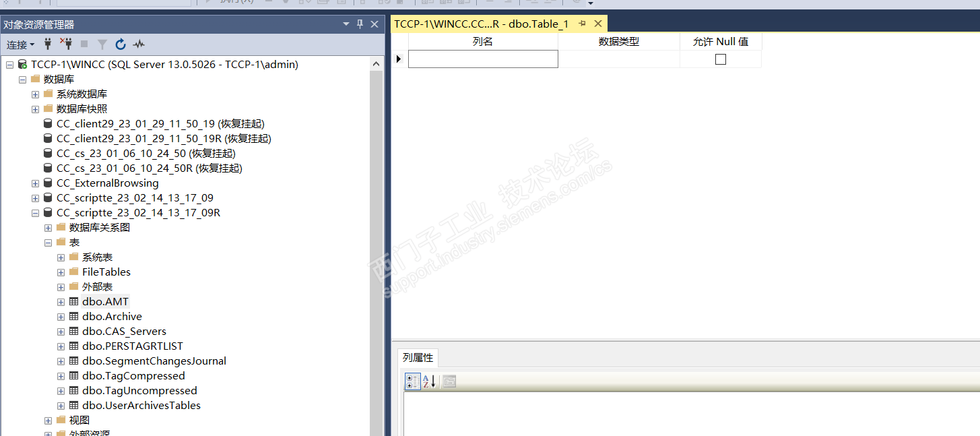This screenshot has height=436, width=980.
Task: Click the Disconnect plug icon with red X
Action: (66, 44)
